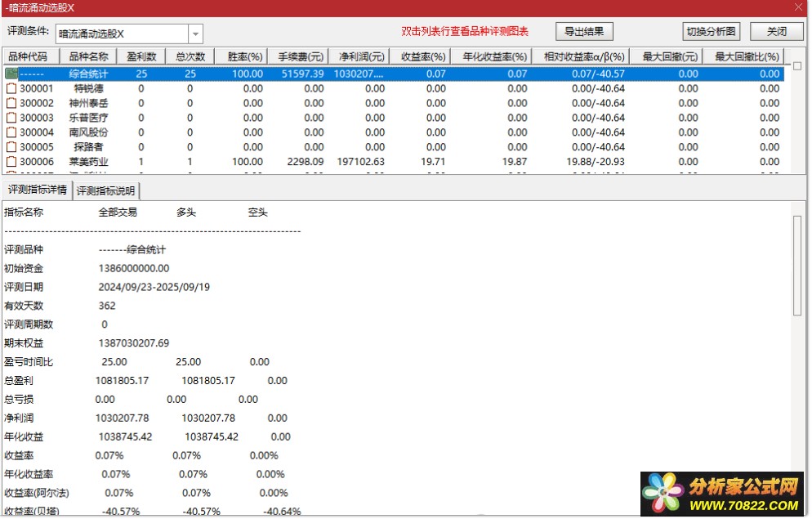Image resolution: width=812 pixels, height=519 pixels.
Task: Sort by the 年化收益率(%) column header
Action: point(493,56)
